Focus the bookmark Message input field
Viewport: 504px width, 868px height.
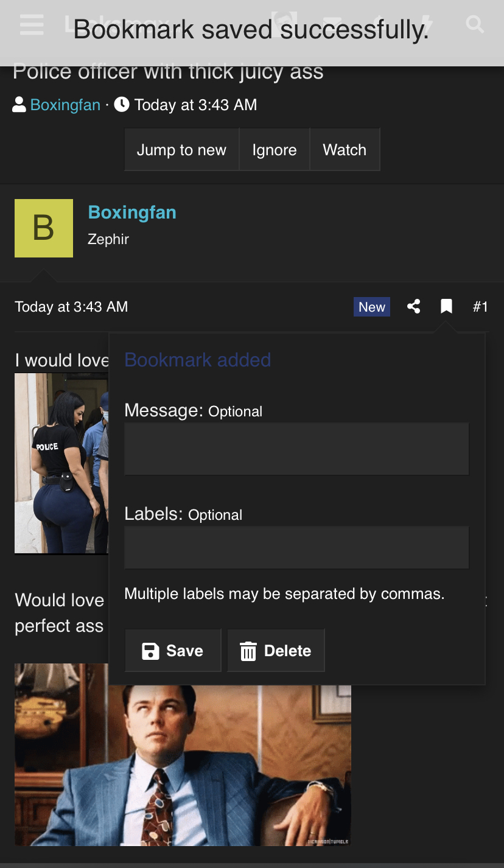(x=296, y=449)
